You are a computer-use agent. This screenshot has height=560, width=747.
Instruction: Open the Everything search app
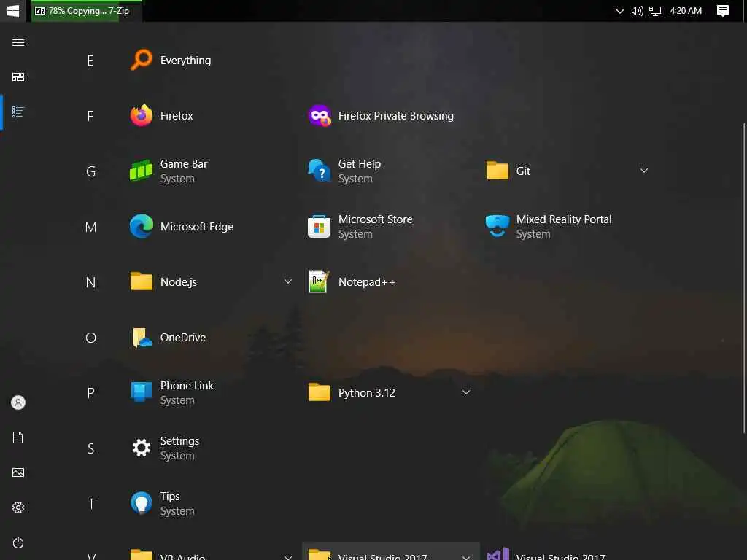point(171,61)
